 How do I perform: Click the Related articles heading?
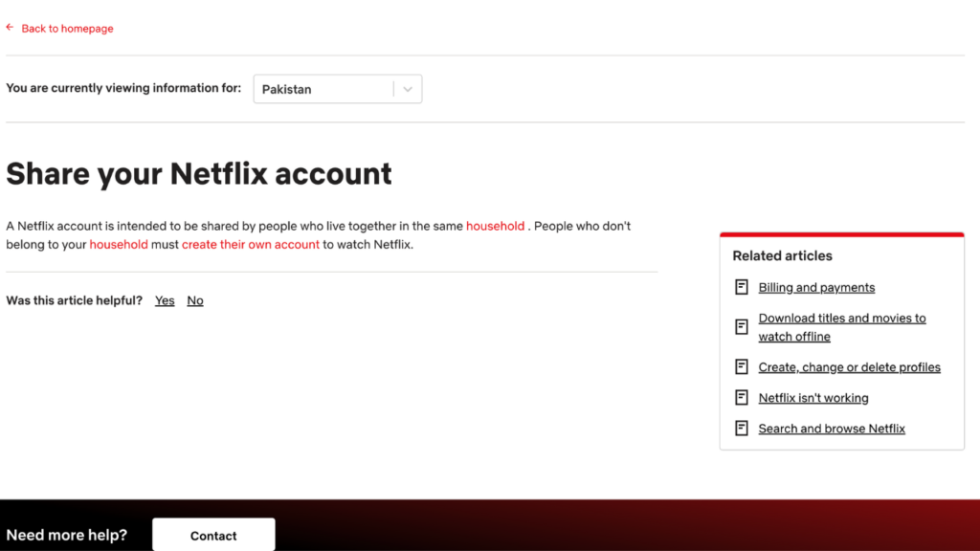[x=782, y=256]
